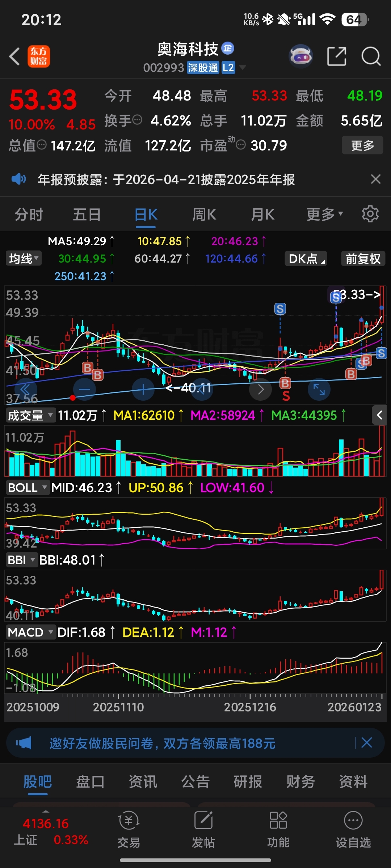Zoom in chart with plus button
Screen dimensions: 391x868
(x=143, y=390)
